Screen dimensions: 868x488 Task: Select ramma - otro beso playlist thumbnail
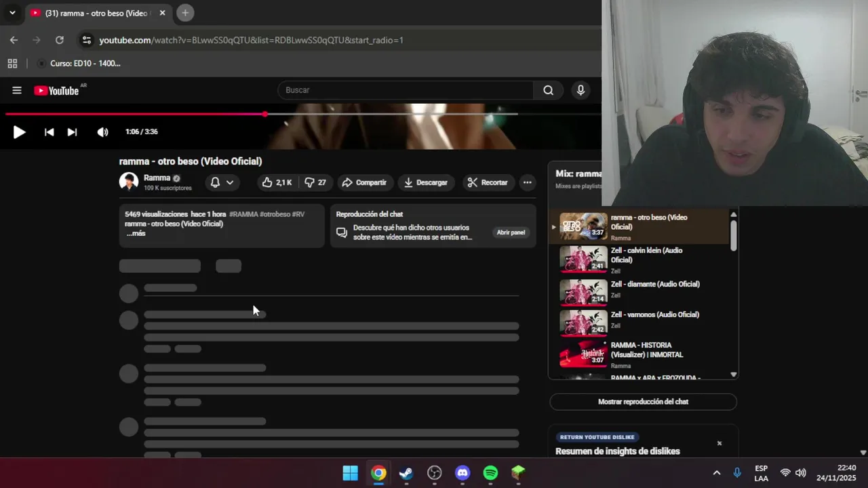583,226
